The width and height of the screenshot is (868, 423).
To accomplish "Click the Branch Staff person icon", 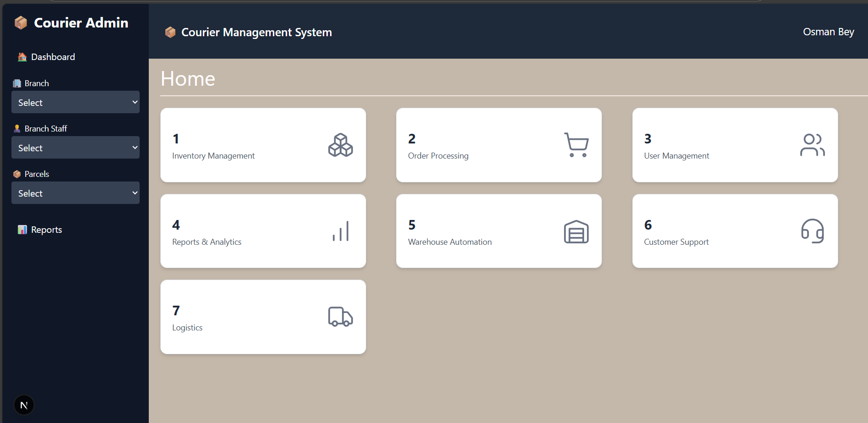I will (x=17, y=129).
